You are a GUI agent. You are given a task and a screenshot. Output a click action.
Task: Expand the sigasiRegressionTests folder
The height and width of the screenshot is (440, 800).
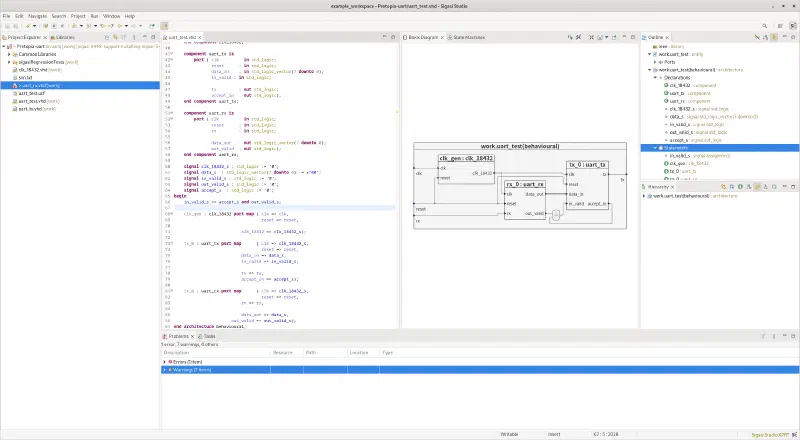pyautogui.click(x=9, y=62)
